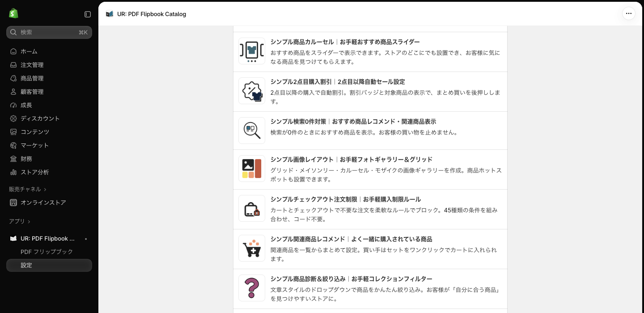Click the description starting グリッド・メイソンリー・カルーセル
The height and width of the screenshot is (313, 644).
click(x=386, y=175)
